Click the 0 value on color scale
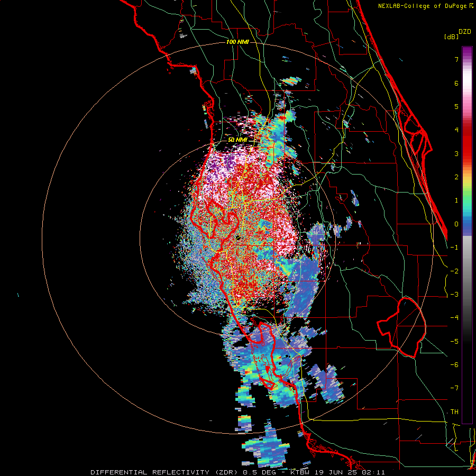Image resolution: width=476 pixels, height=476 pixels. click(456, 224)
